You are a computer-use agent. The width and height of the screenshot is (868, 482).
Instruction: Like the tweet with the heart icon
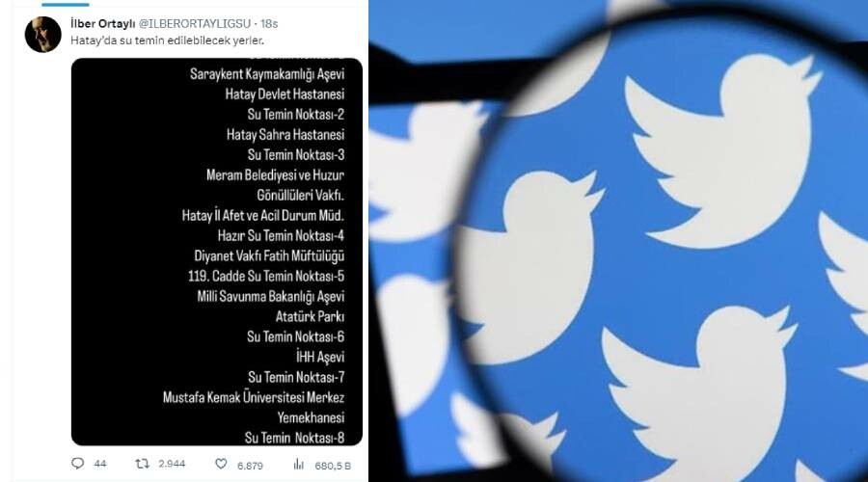(x=221, y=464)
